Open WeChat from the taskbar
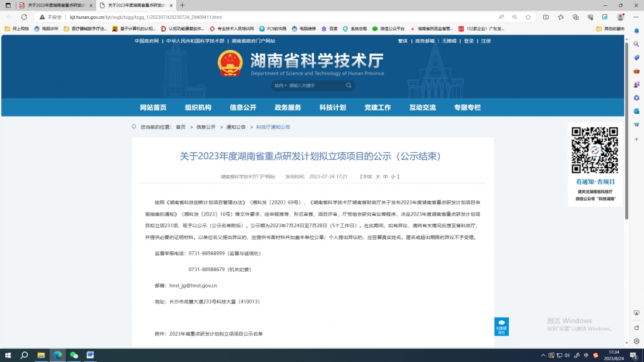644x362 pixels. tap(74, 355)
